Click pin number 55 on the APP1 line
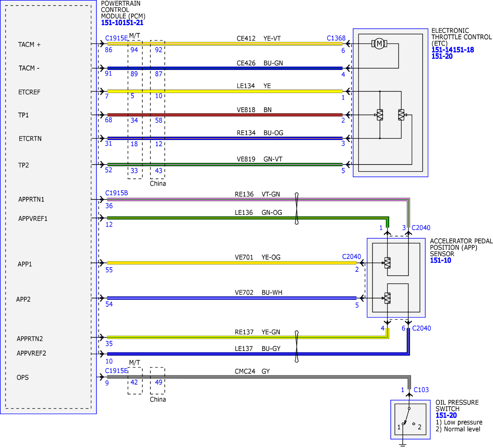This screenshot has height=448, width=493. [x=109, y=270]
